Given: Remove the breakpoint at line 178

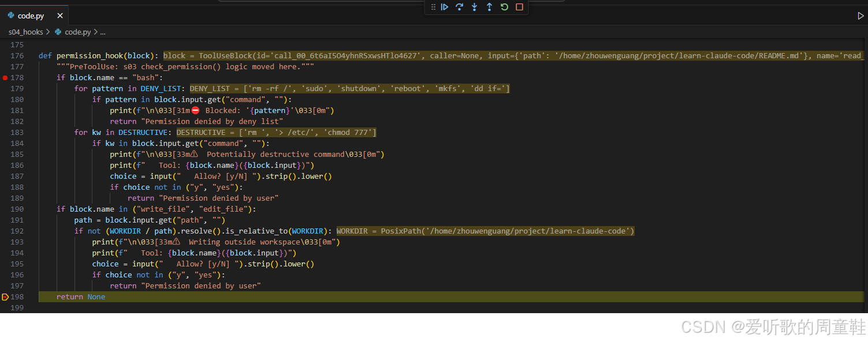Looking at the screenshot, I should (x=5, y=77).
